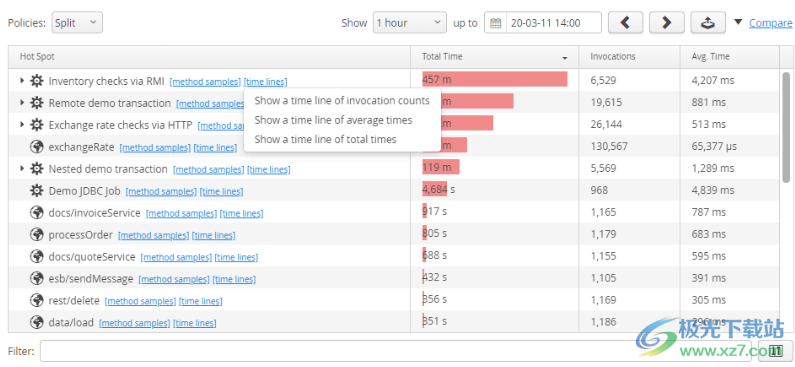
Task: Click globe icon beside exchangeRate
Action: point(36,147)
